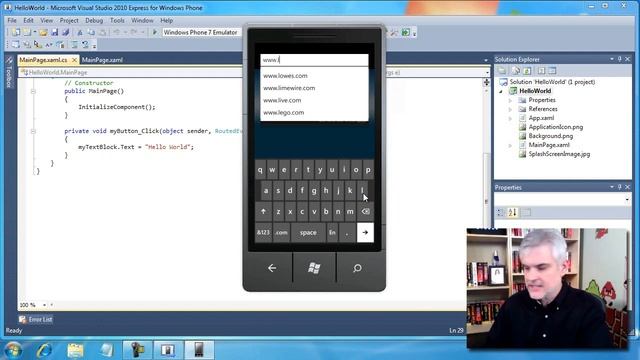
Task: Open the editor zoom percent dropdown
Action: click(x=44, y=305)
